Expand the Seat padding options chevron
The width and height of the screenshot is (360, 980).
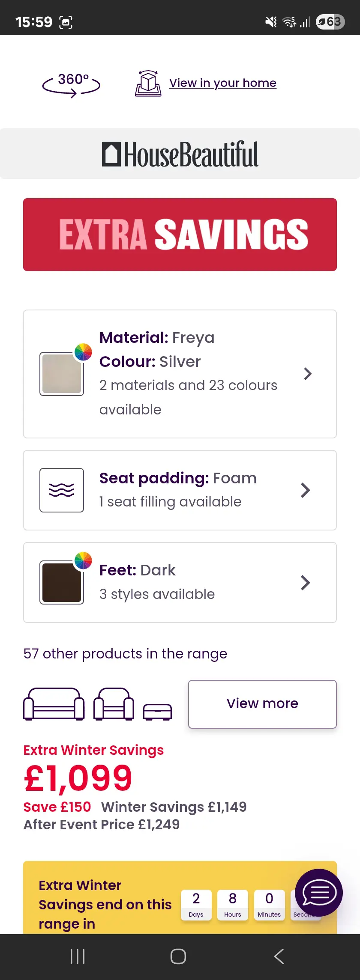pyautogui.click(x=305, y=490)
